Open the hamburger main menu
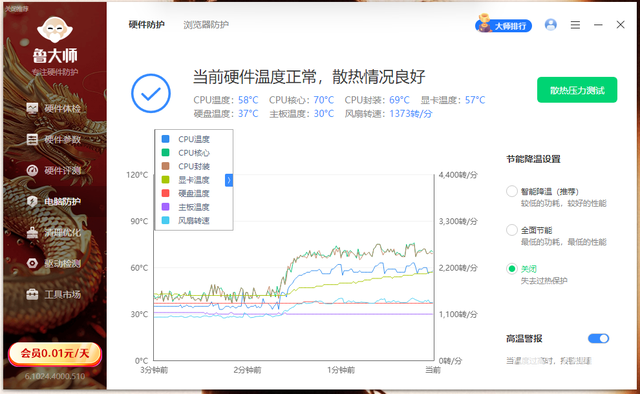Screen dimensions: 640x394 pos(575,25)
